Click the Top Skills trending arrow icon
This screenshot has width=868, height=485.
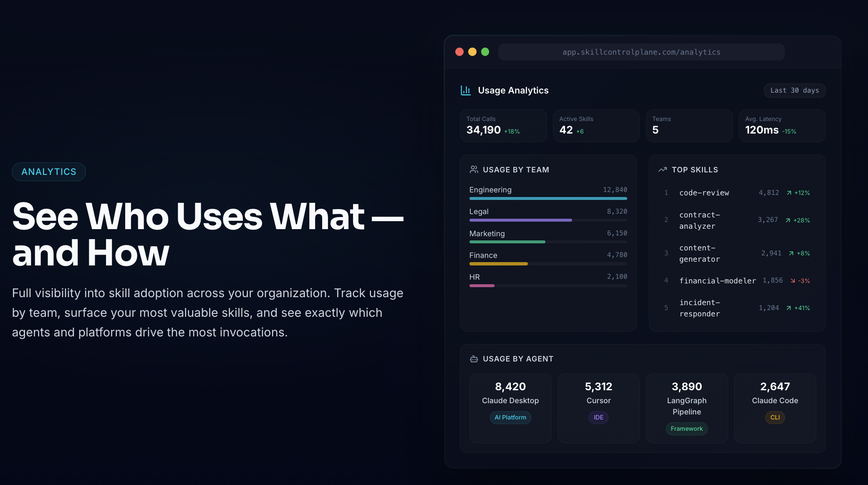662,169
